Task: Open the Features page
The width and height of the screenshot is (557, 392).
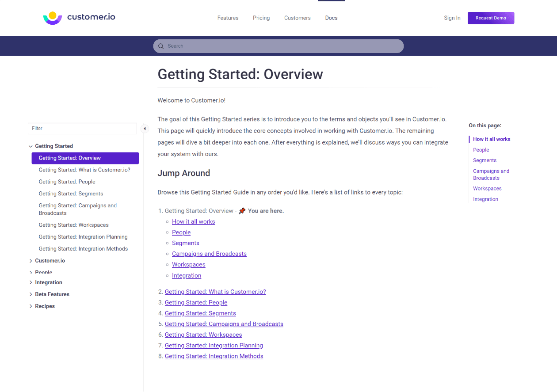Action: coord(228,18)
